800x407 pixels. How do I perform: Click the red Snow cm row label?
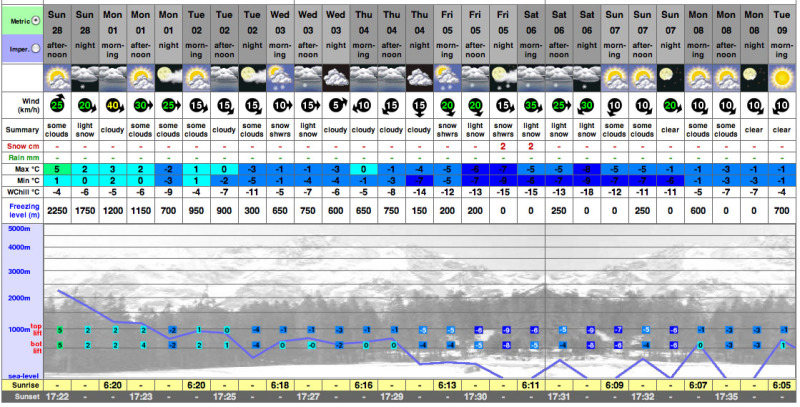tap(21, 146)
